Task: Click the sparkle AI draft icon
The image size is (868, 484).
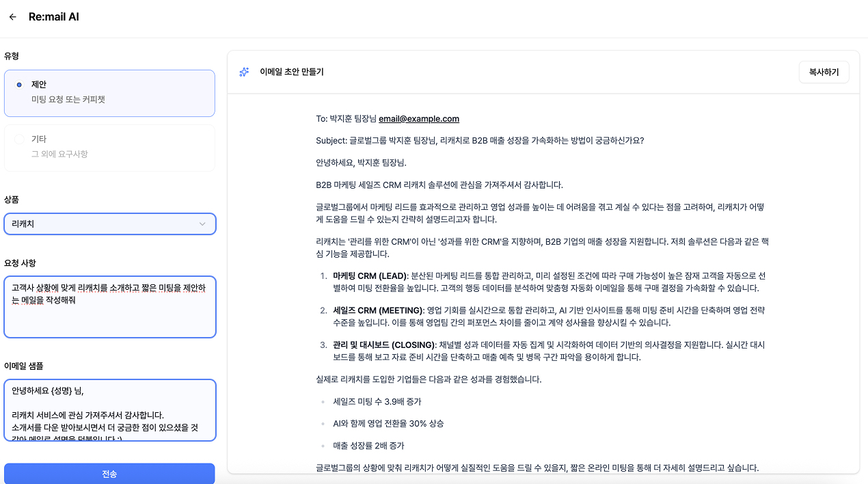Action: [x=244, y=72]
